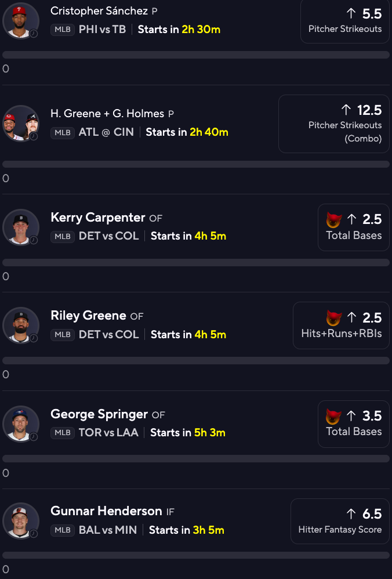
Task: Click the demon icon on Kerry Carpenter's pick
Action: click(x=333, y=220)
